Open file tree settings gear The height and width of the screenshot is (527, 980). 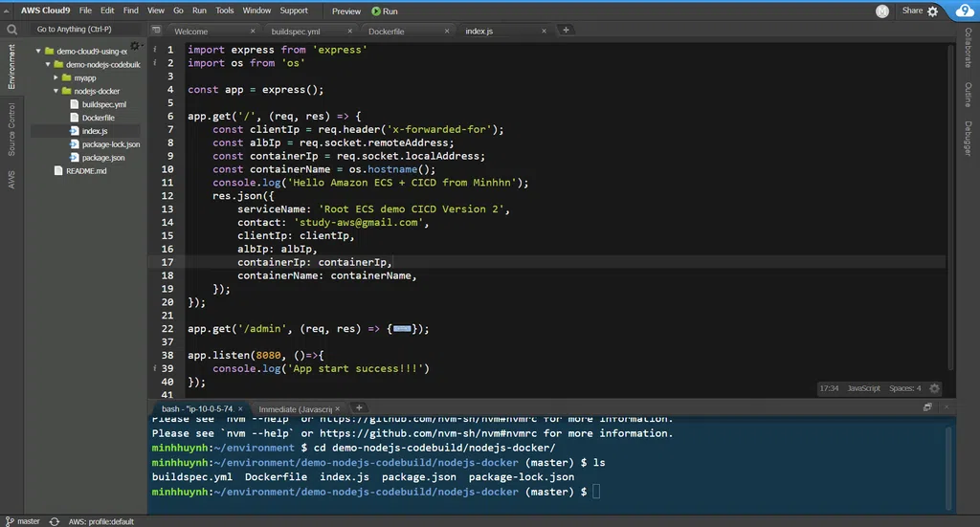click(x=135, y=46)
